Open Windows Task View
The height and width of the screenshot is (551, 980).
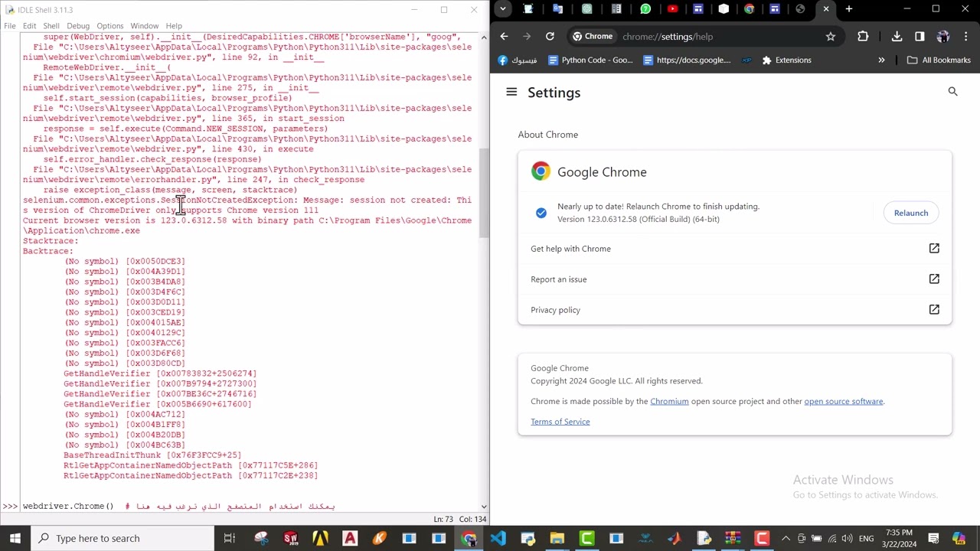coord(229,538)
